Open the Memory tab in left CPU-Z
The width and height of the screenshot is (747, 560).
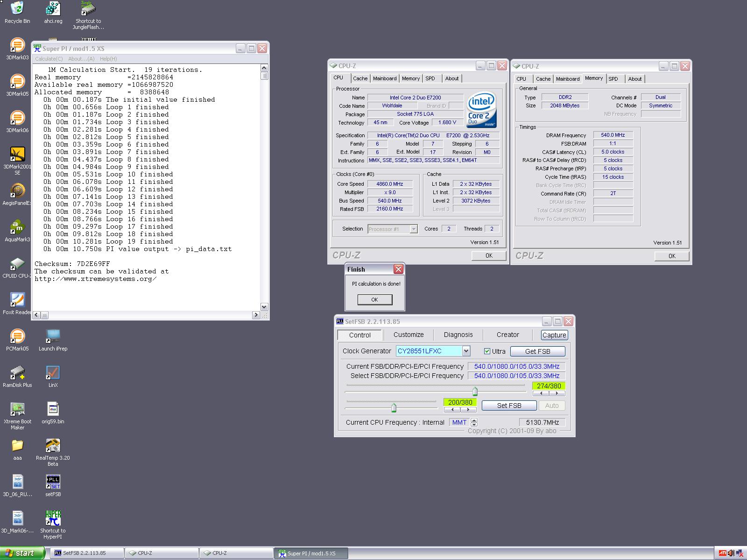[x=411, y=78]
